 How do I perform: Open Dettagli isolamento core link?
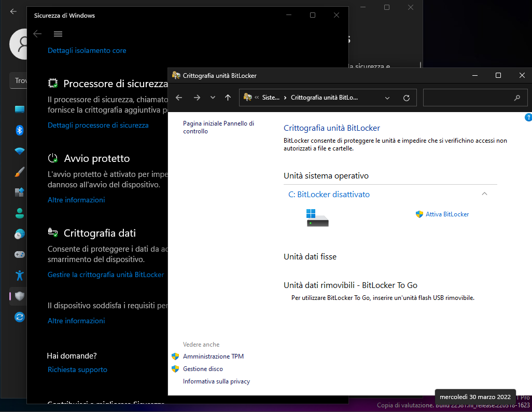87,51
